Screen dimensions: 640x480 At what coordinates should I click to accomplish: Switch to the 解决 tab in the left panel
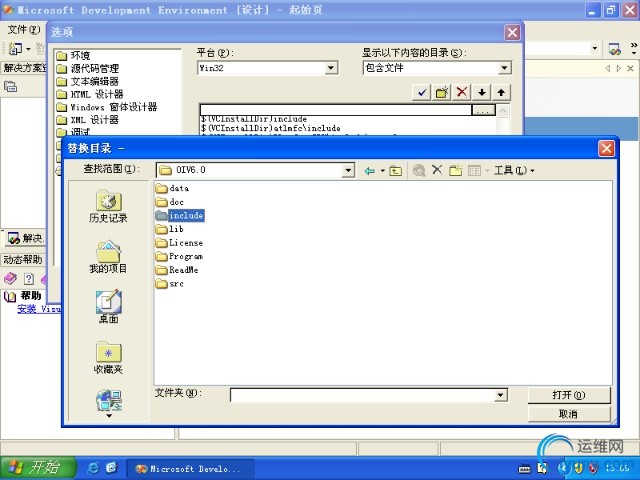(25, 238)
